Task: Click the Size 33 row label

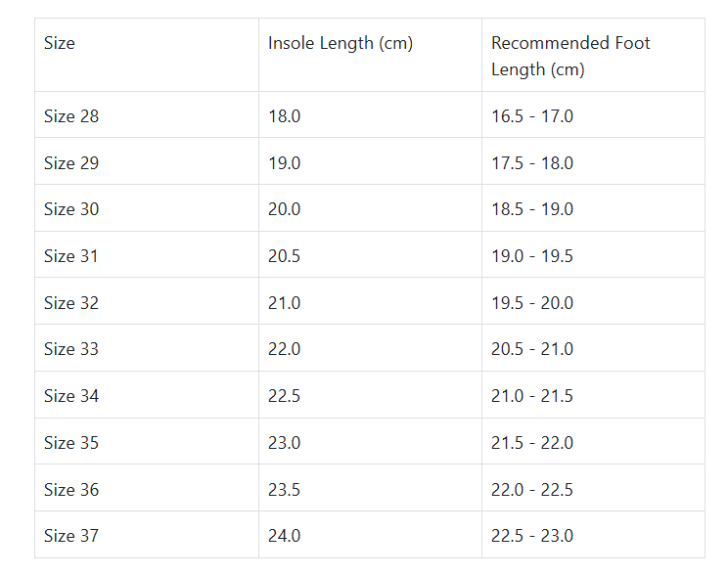Action: (71, 349)
